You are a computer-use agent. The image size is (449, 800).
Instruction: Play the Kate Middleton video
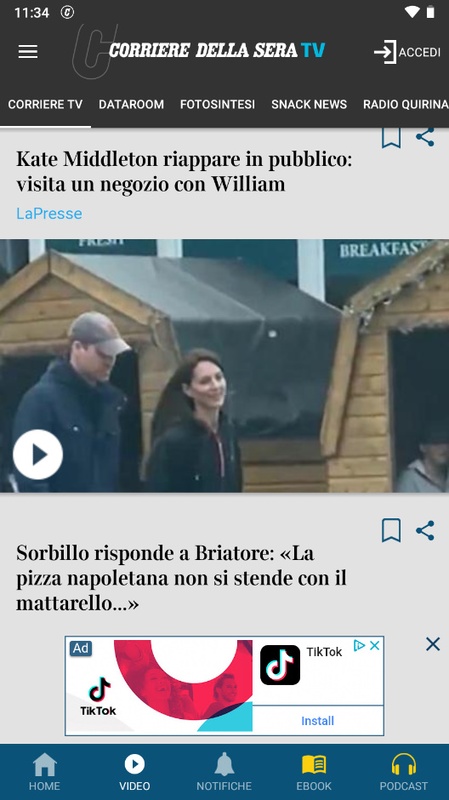[x=38, y=454]
